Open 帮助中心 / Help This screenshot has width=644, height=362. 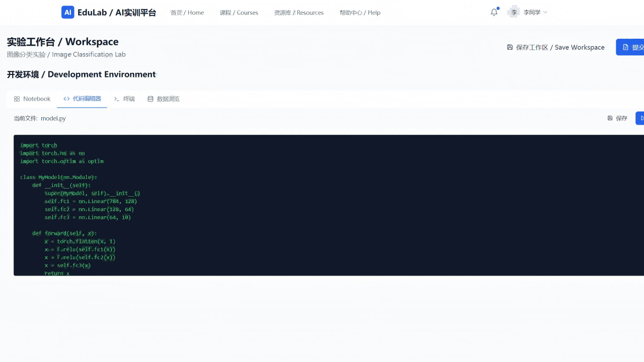(x=360, y=13)
